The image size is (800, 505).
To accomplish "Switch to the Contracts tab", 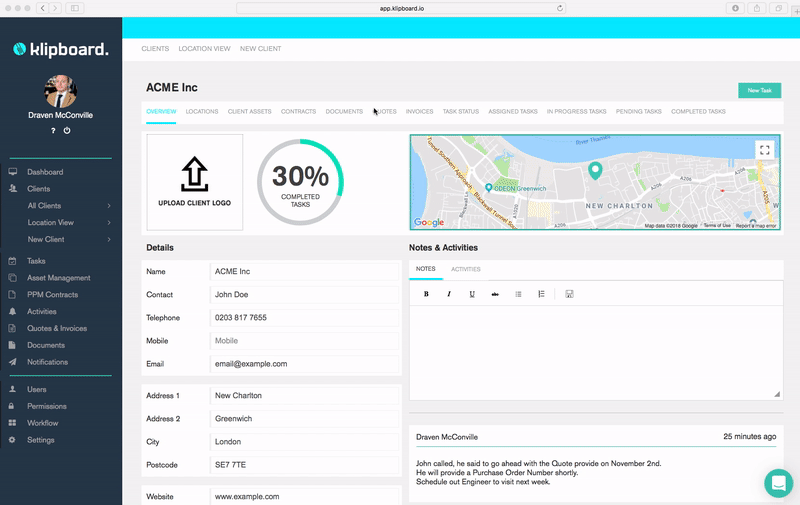I will click(298, 111).
